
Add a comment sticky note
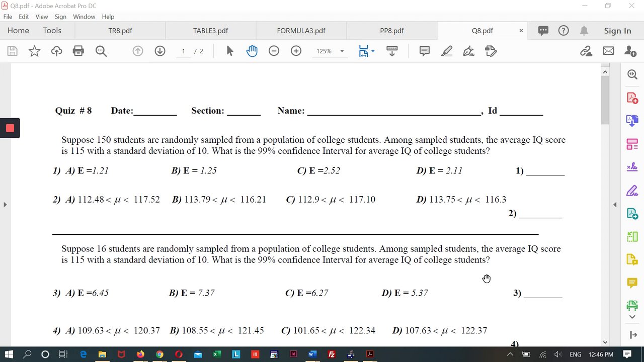[x=425, y=51]
